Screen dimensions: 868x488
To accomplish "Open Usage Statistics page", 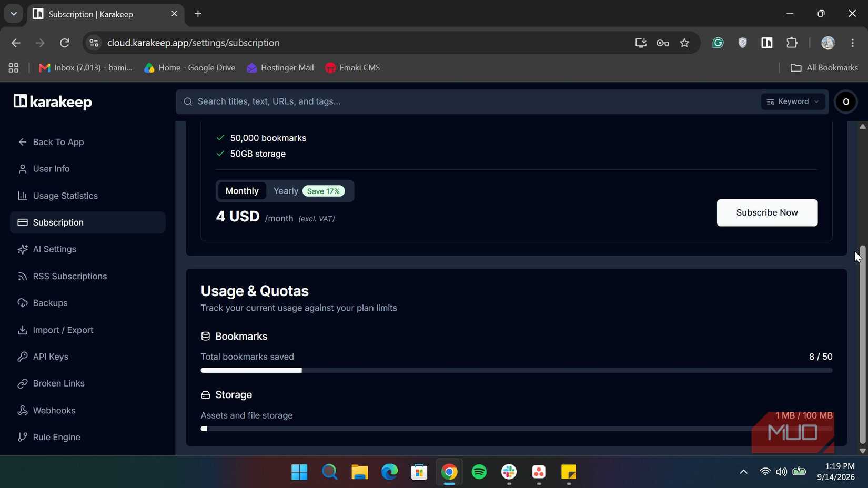I will (88, 196).
